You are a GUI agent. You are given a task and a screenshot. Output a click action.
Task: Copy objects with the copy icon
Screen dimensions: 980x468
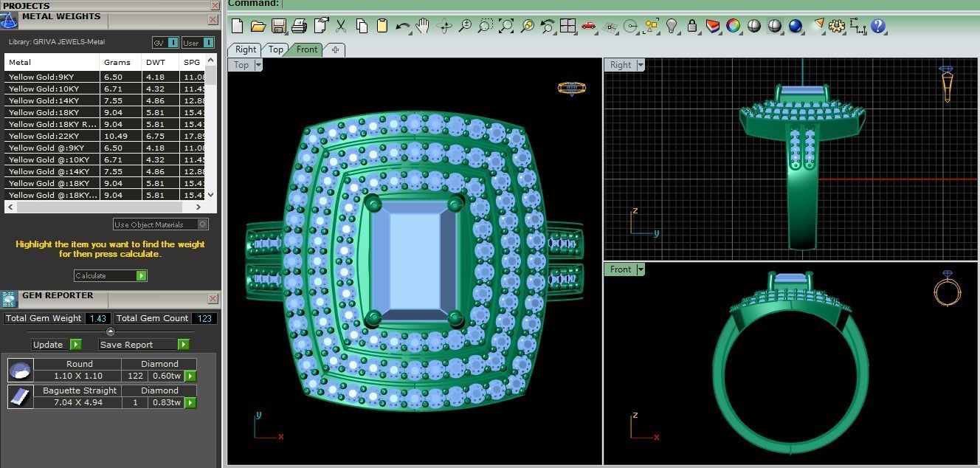tap(362, 27)
